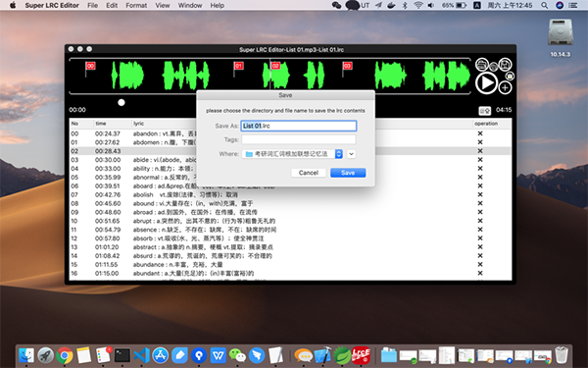Viewport: 588px width, 368px height.
Task: Open the Help menu
Action: (x=218, y=5)
